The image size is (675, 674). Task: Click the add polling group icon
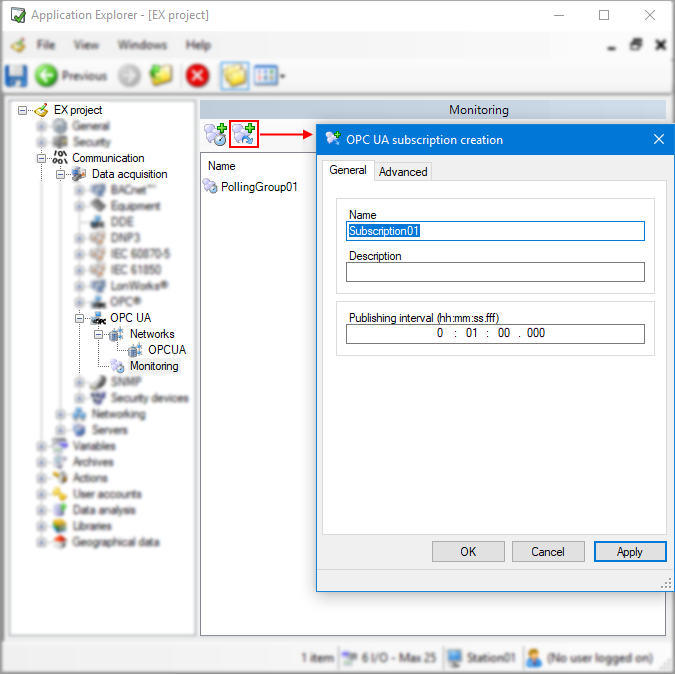[215, 133]
